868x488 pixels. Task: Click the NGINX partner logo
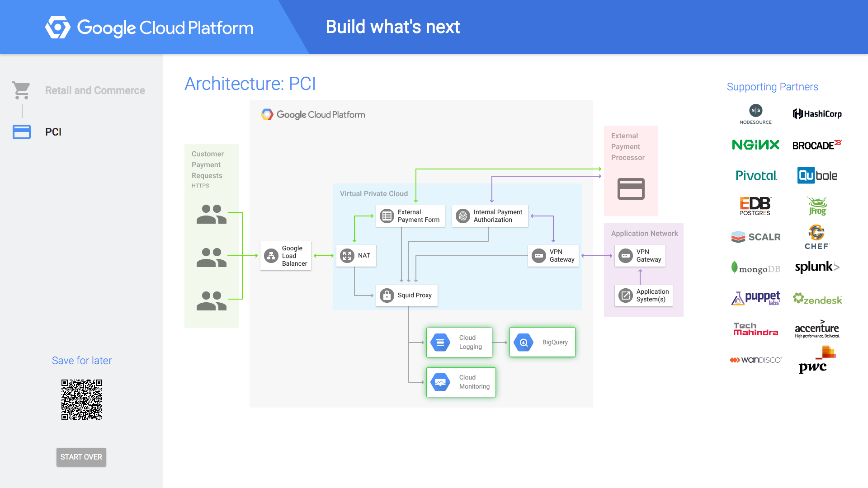point(756,145)
